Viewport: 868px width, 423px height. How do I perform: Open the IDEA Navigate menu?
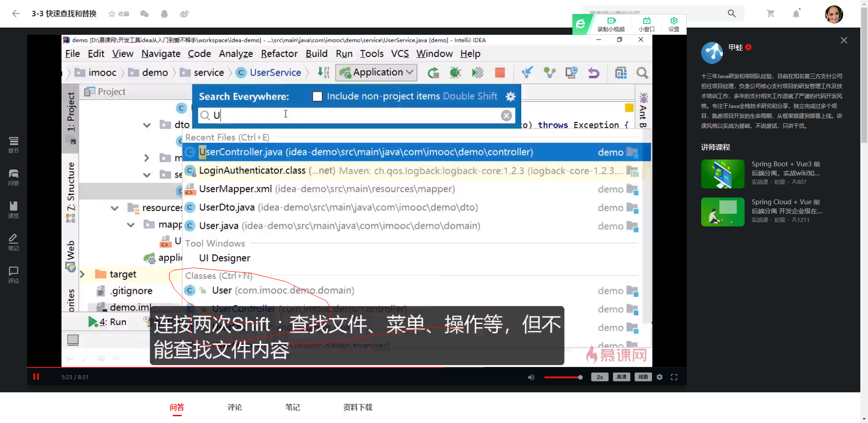click(161, 54)
